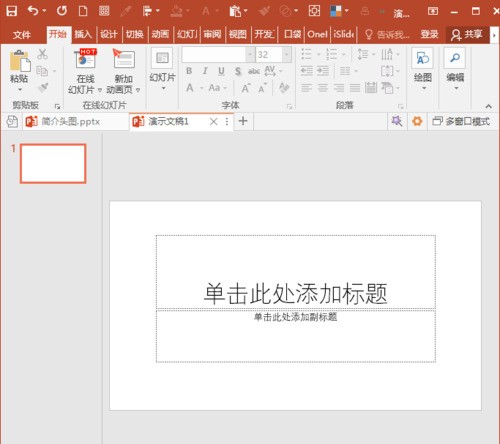
Task: Click the Editing magnifier icon
Action: [455, 58]
